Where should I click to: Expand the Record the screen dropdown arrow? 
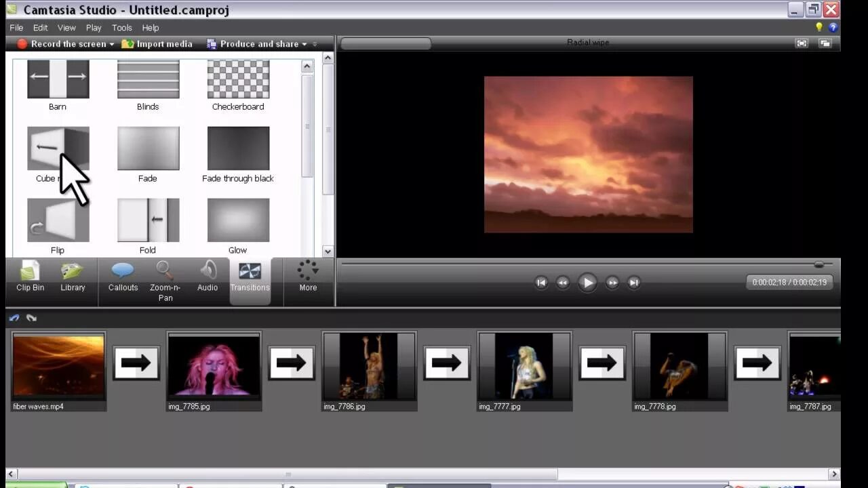tap(112, 44)
